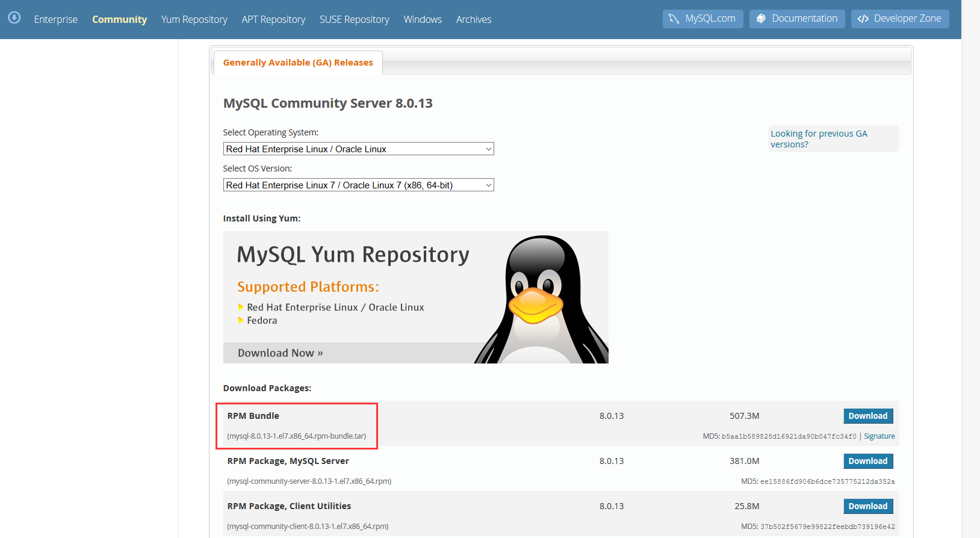Follow the 'Looking for previous GA versions?' link
Image resolution: width=980 pixels, height=538 pixels.
click(819, 139)
